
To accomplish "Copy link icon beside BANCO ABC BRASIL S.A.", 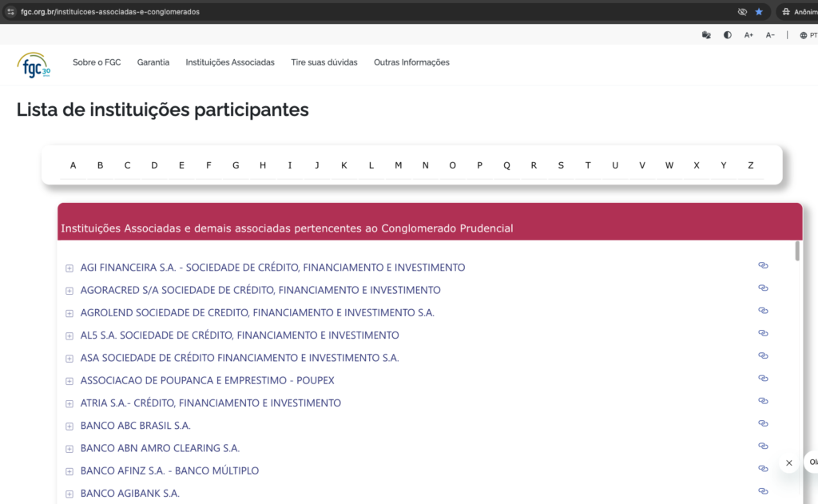I will (x=763, y=423).
